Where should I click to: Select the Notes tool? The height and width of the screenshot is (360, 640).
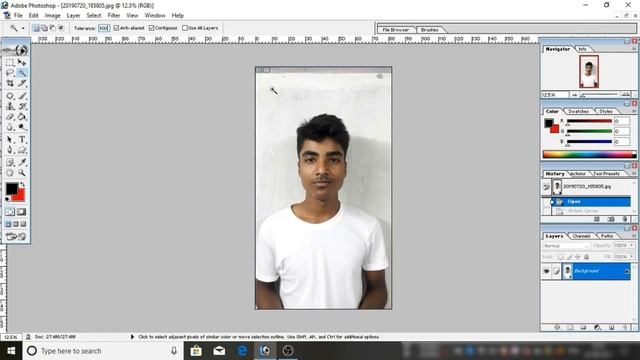coord(10,162)
